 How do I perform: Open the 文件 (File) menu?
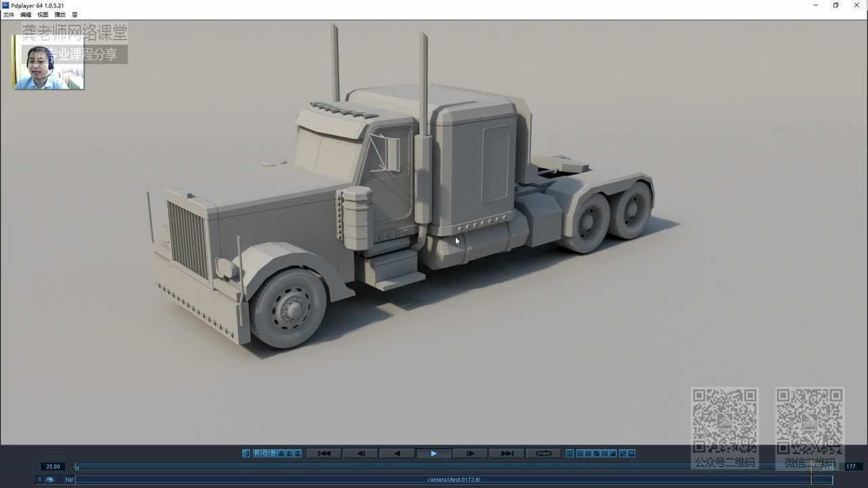coord(9,14)
